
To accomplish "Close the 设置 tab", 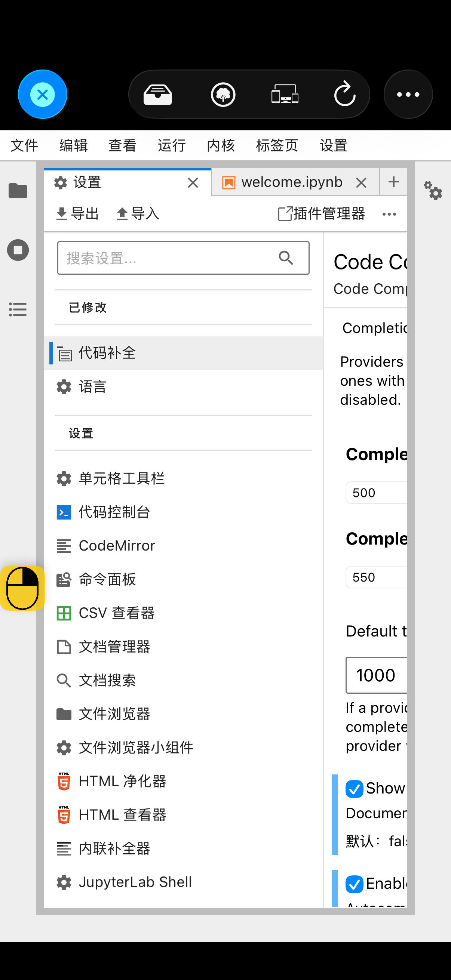I will [193, 183].
